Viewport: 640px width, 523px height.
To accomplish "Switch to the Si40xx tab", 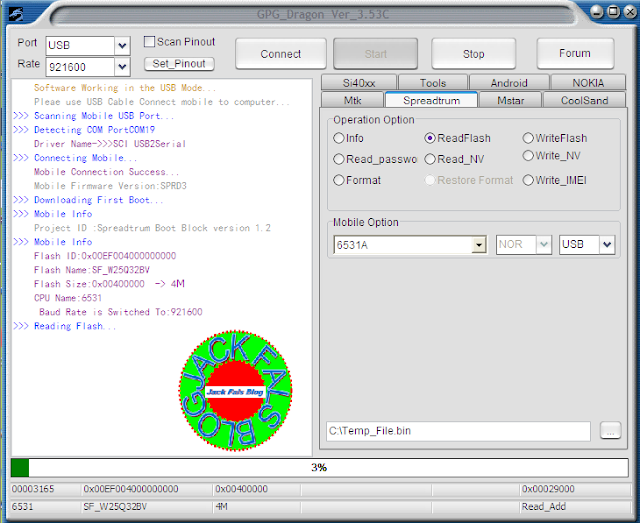I will click(359, 83).
